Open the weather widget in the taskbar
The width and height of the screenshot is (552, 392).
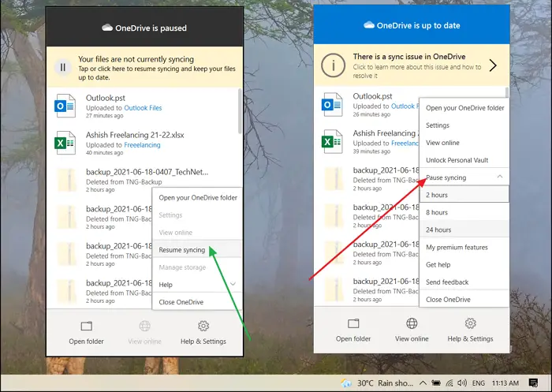377,383
